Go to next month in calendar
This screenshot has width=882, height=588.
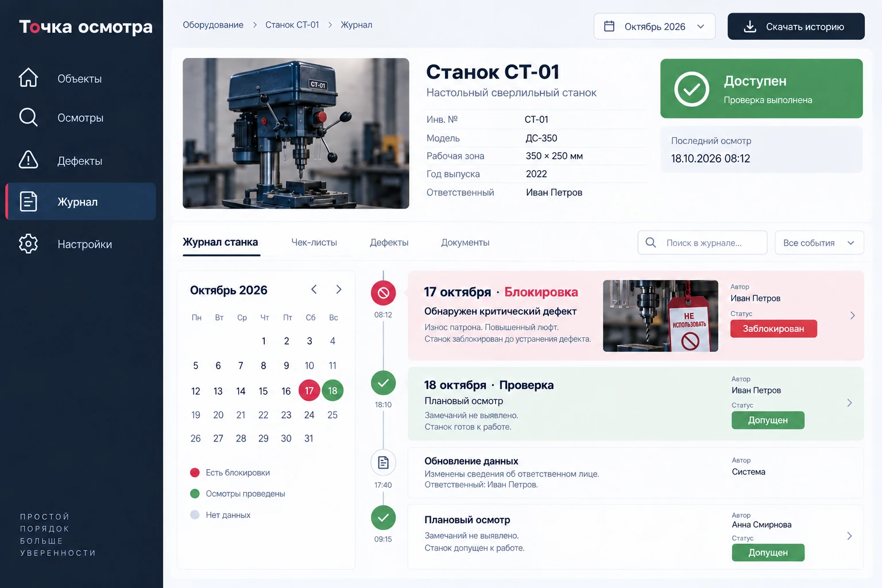point(338,289)
